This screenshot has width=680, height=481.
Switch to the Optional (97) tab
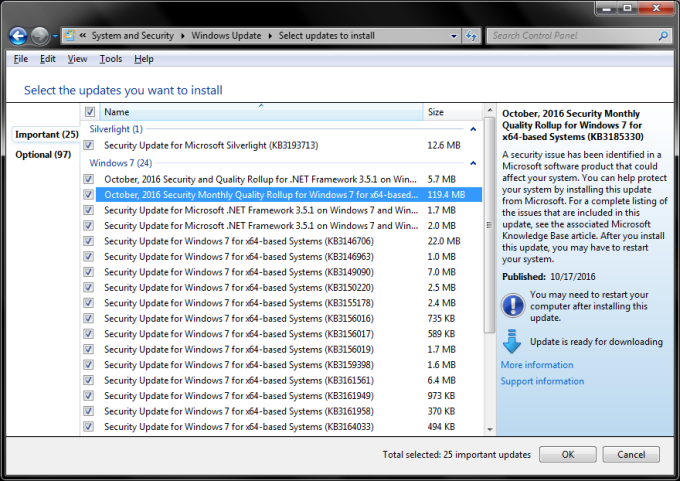(42, 154)
